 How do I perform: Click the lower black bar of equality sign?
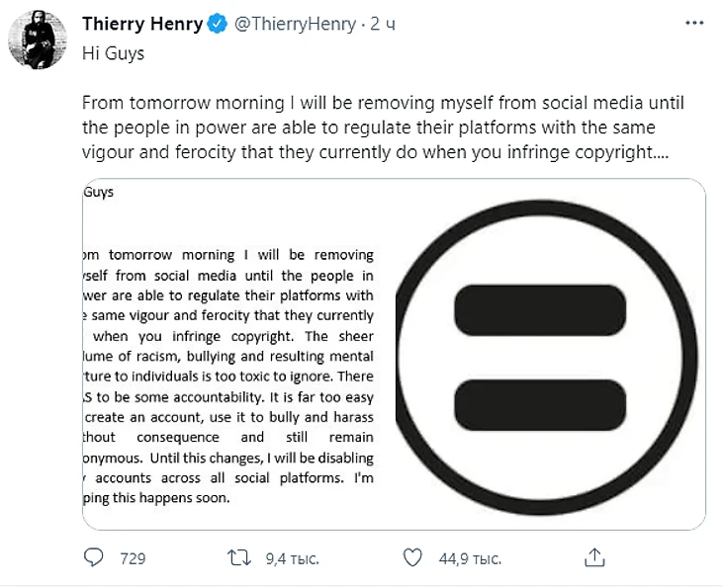click(540, 404)
